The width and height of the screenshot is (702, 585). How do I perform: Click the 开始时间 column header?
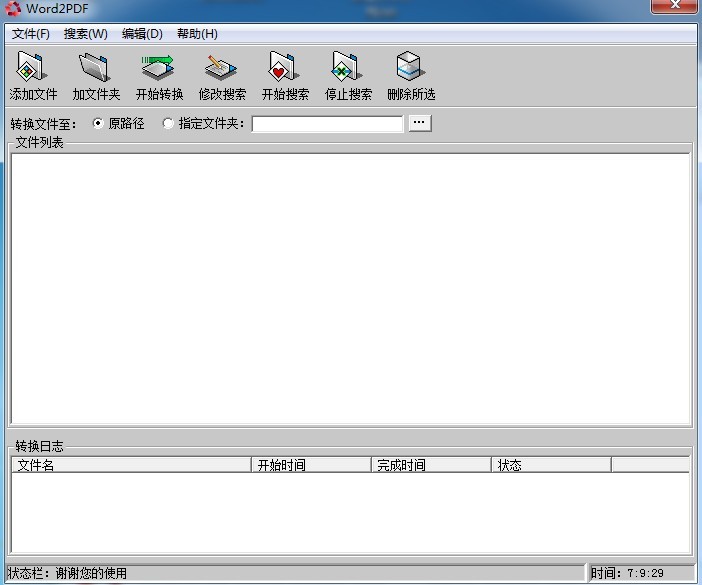311,465
